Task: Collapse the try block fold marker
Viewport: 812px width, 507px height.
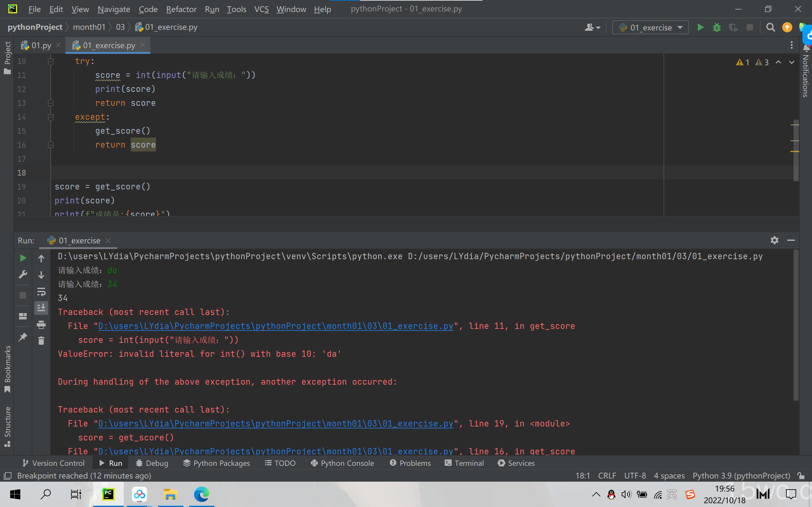Action: pos(51,61)
